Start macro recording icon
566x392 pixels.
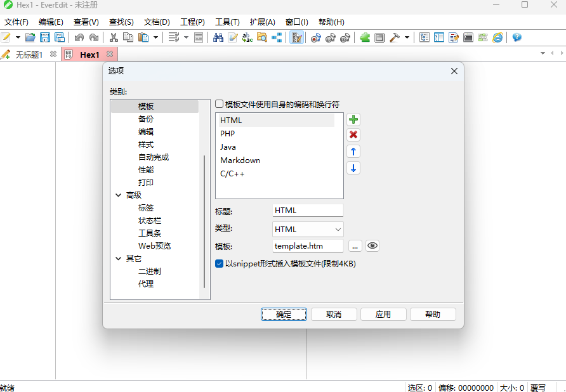[x=315, y=37]
